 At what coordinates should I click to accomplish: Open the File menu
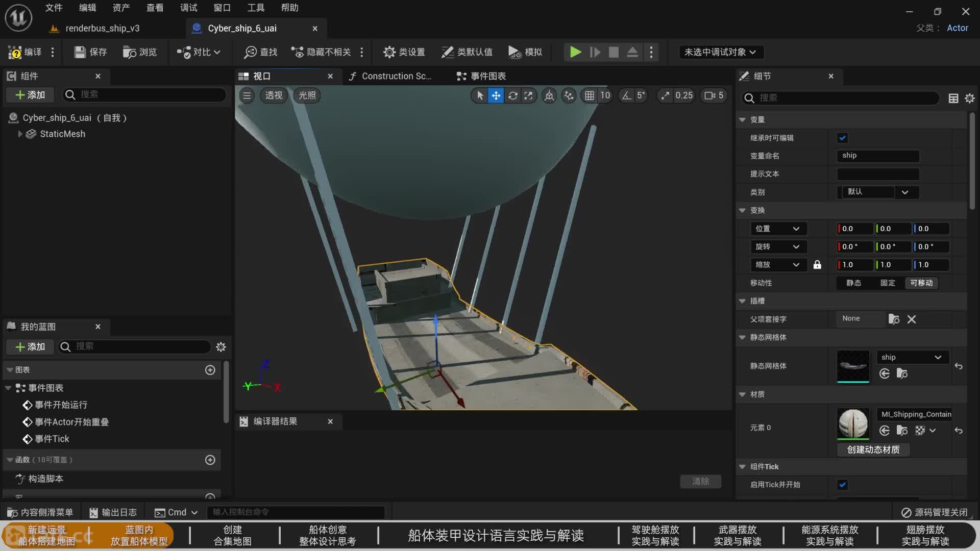pyautogui.click(x=54, y=8)
